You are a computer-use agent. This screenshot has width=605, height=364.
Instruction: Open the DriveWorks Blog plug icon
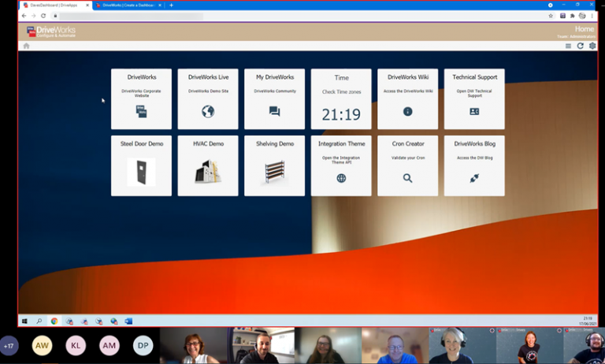coord(474,178)
